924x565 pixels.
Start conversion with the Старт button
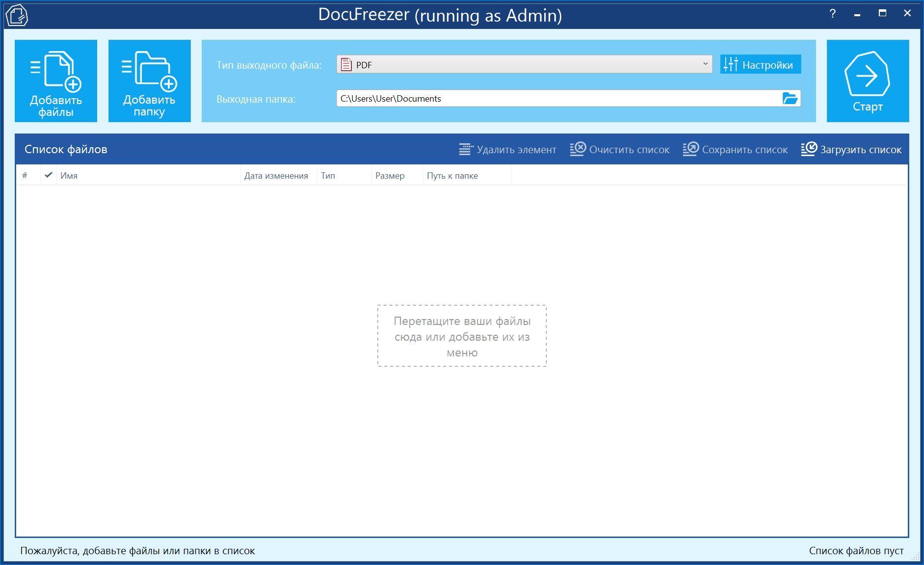point(868,81)
